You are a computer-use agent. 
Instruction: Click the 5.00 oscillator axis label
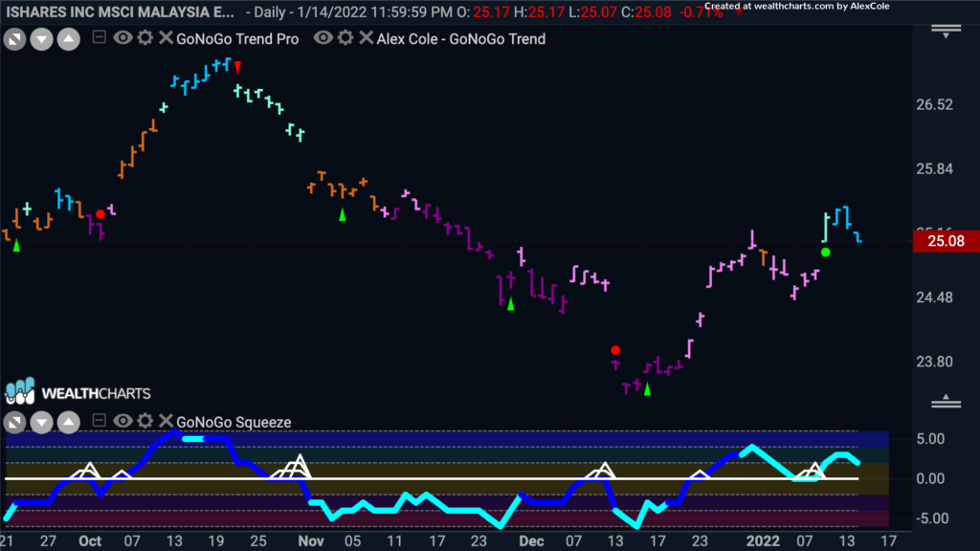click(930, 439)
